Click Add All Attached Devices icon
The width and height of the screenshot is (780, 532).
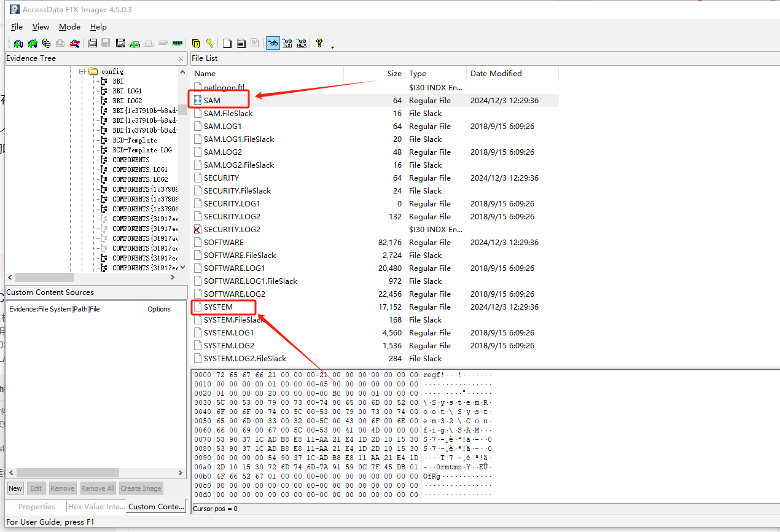pos(33,43)
